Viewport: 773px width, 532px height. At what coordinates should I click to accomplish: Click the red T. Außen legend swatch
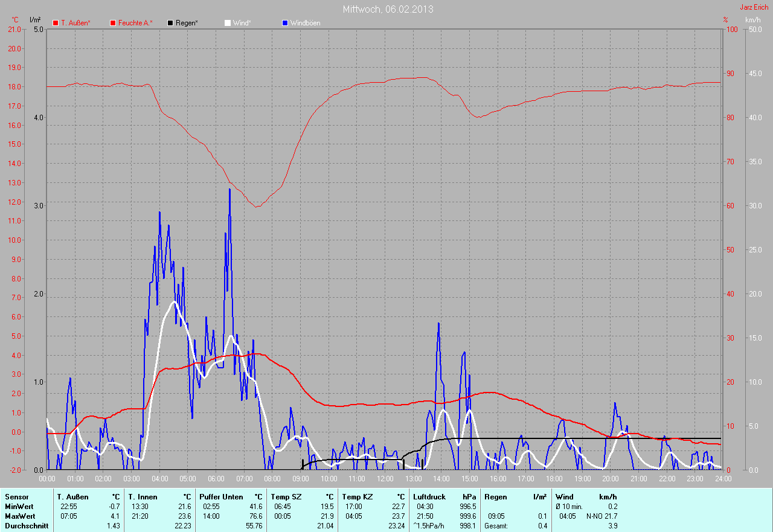pos(56,23)
